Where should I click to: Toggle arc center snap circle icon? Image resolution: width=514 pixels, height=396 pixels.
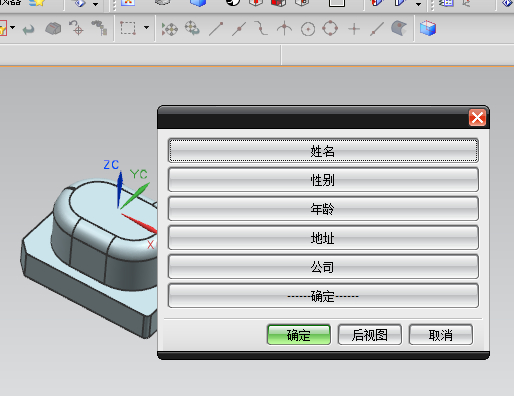(308, 29)
